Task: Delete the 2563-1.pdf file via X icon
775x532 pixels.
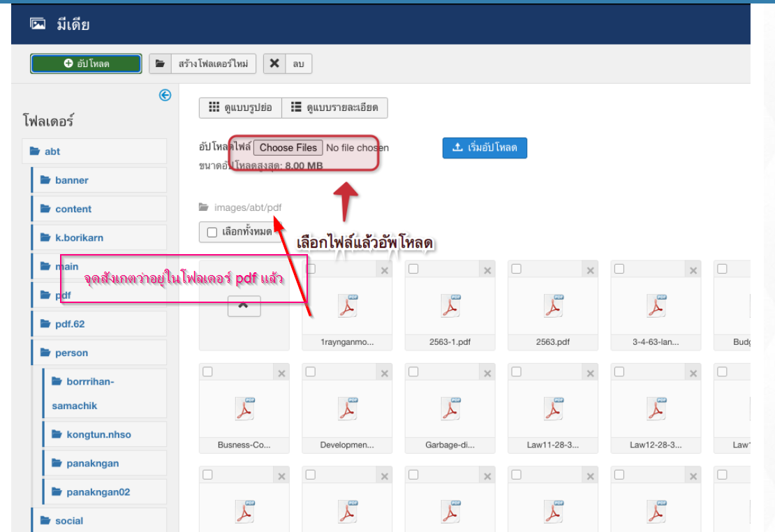Action: click(x=487, y=271)
